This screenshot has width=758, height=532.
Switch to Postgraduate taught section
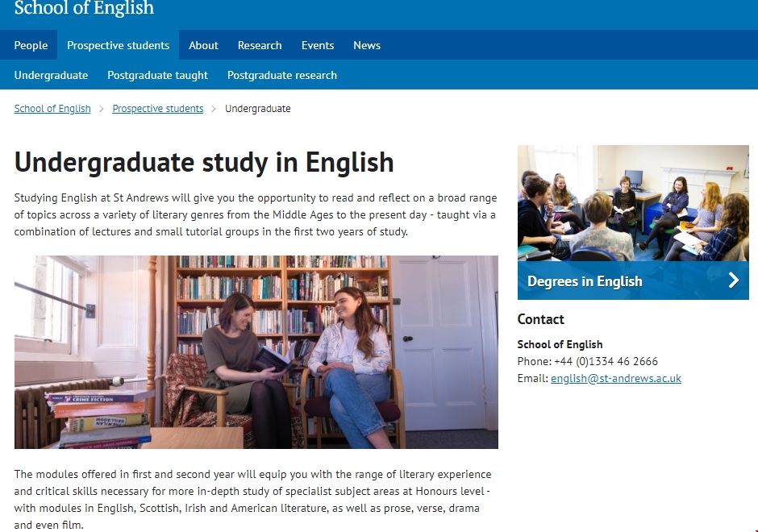(x=157, y=75)
